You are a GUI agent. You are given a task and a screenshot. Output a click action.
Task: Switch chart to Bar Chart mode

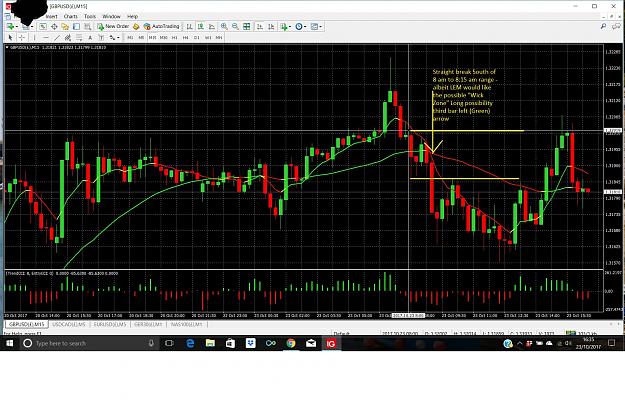point(189,27)
